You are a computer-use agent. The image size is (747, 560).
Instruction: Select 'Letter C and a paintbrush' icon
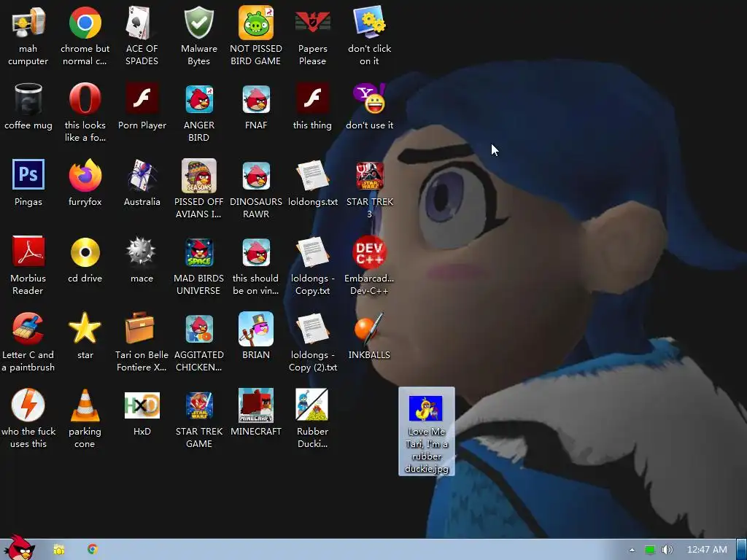(x=28, y=329)
